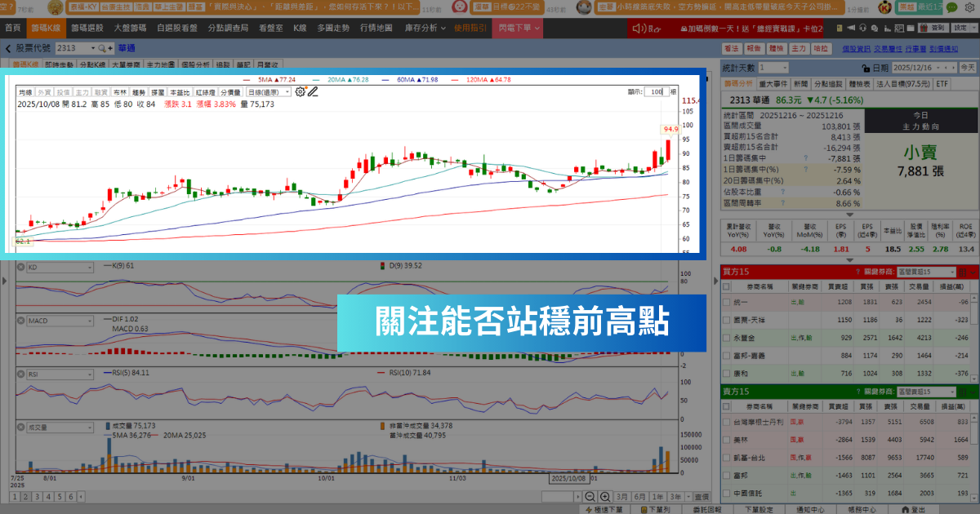Screen dimensions: 980x514
Task: Switch to 分點追蹤 tab in right panel
Action: pos(827,83)
